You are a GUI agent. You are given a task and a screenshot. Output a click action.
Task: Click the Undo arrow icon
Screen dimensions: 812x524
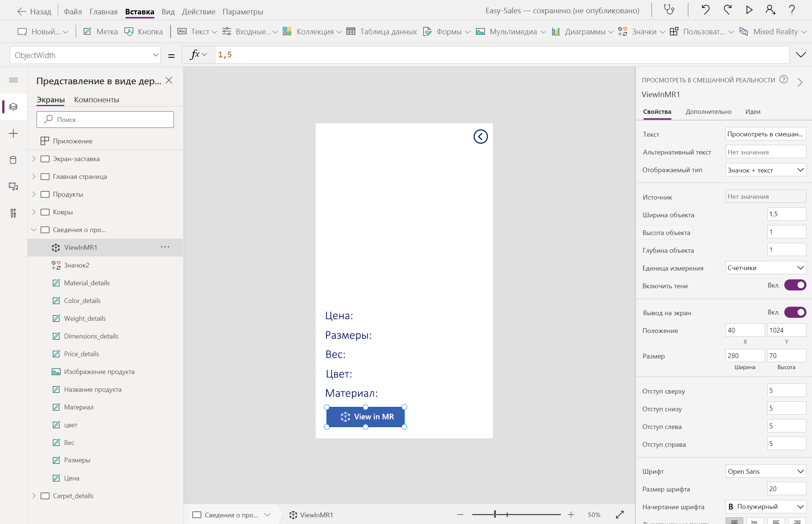[705, 10]
